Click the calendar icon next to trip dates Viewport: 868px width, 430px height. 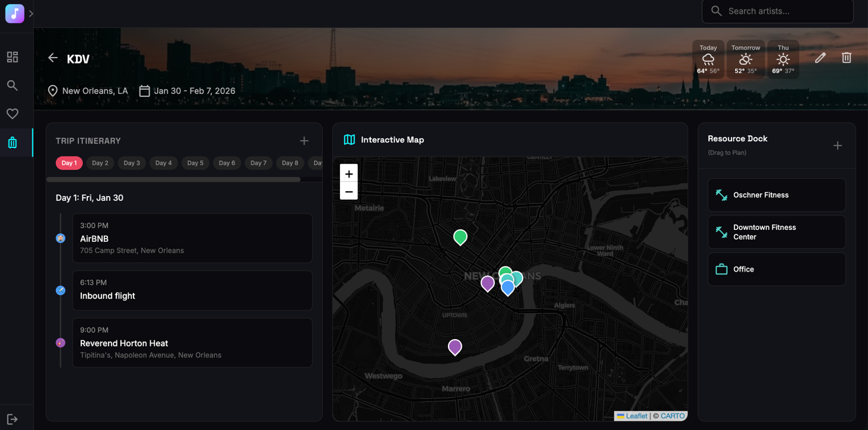coord(144,90)
